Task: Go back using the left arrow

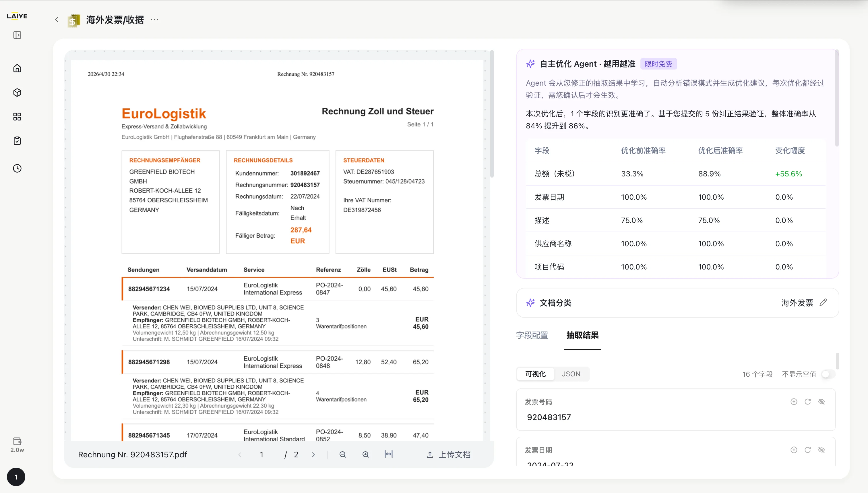Action: click(x=57, y=20)
